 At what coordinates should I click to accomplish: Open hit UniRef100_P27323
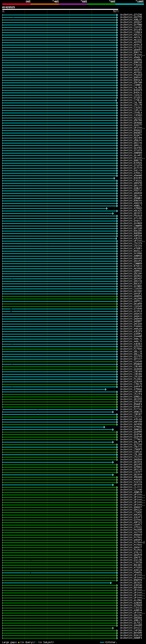[x=131, y=48]
